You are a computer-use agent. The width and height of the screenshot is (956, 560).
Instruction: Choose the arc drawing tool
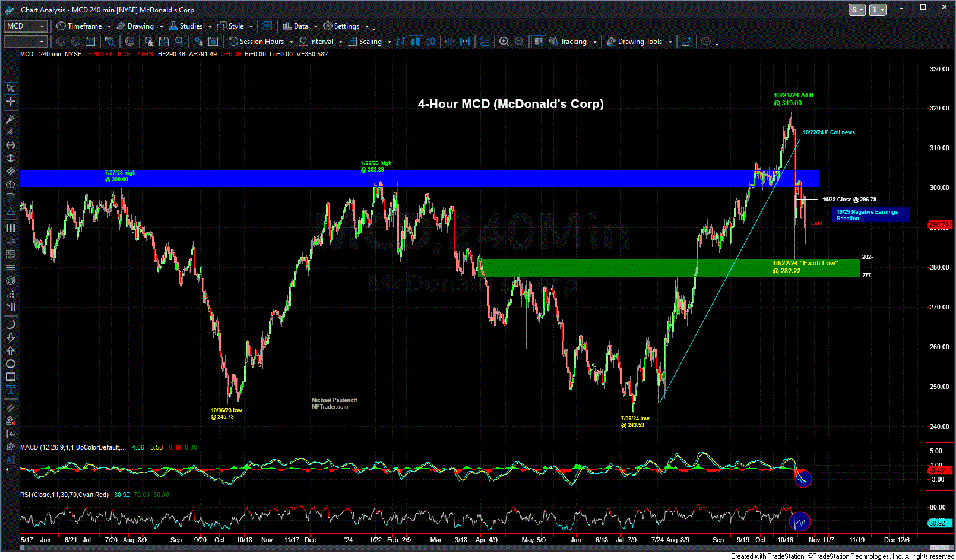pos(10,324)
